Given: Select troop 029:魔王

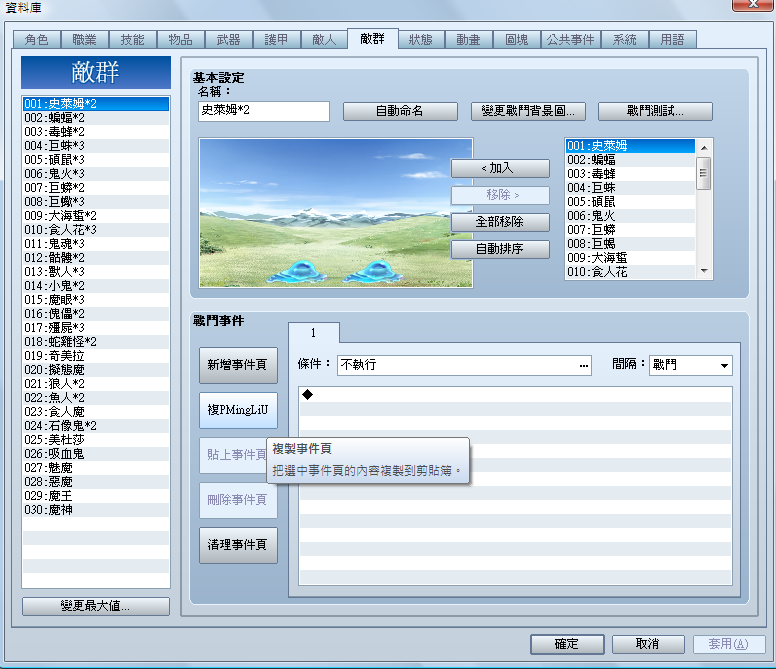Looking at the screenshot, I should (x=96, y=496).
